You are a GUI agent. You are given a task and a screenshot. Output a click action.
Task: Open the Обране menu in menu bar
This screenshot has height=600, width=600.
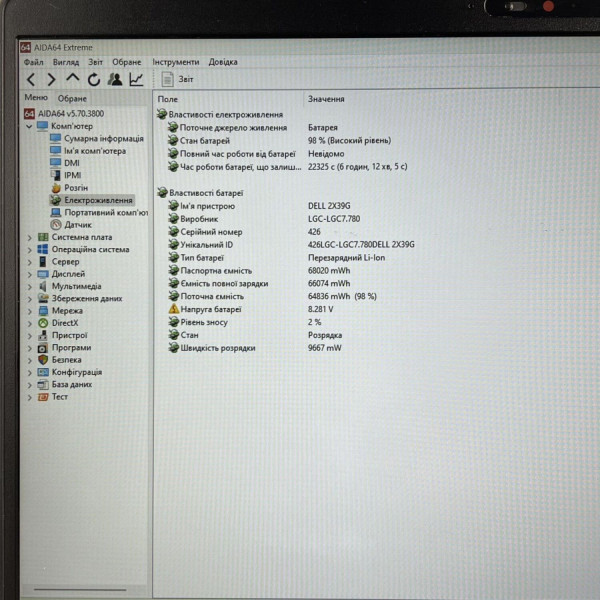tap(127, 62)
